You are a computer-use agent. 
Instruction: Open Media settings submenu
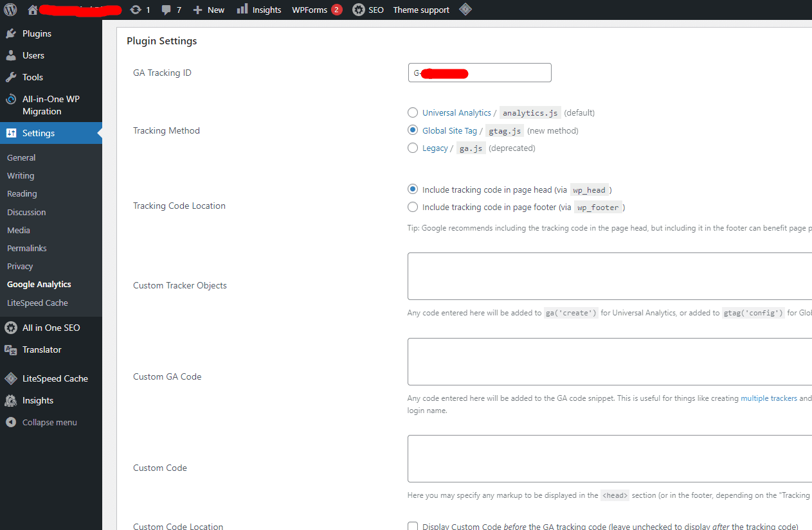(19, 230)
